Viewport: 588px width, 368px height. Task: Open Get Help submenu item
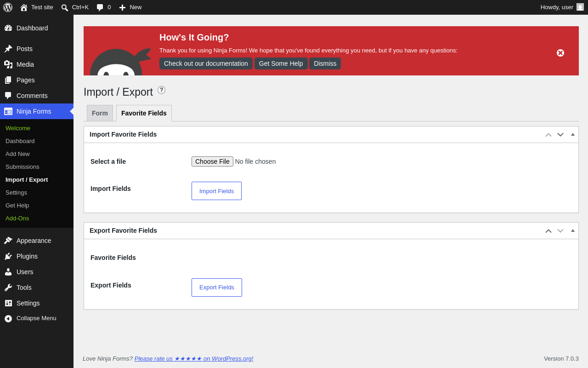click(17, 205)
